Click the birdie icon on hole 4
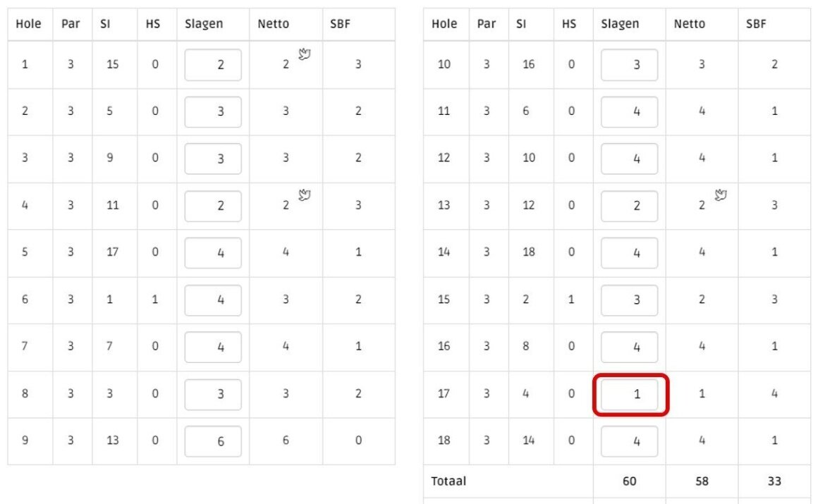Screen dimensions: 825x504 (x=304, y=195)
